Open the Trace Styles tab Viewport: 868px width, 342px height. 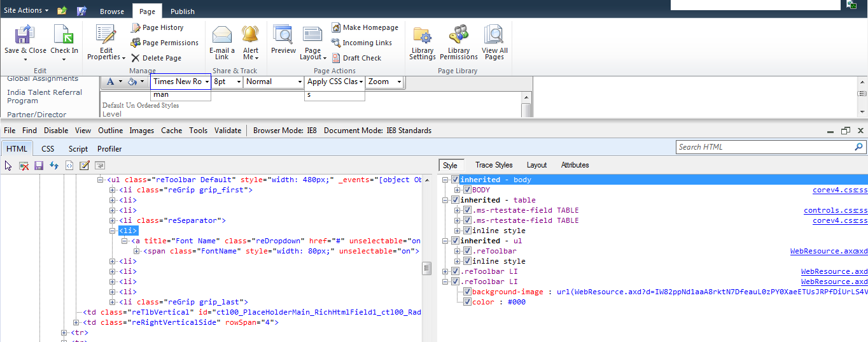coord(494,165)
